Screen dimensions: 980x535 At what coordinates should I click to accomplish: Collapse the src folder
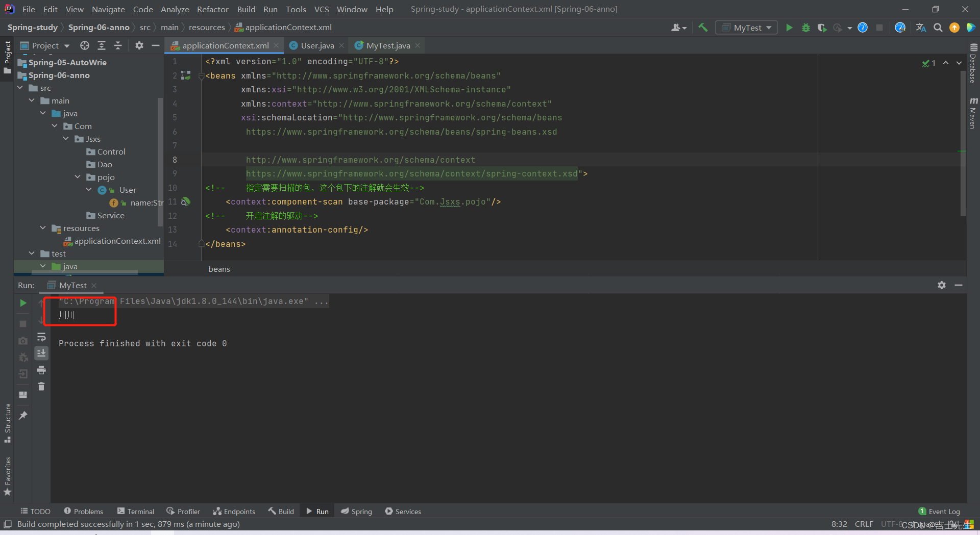20,88
